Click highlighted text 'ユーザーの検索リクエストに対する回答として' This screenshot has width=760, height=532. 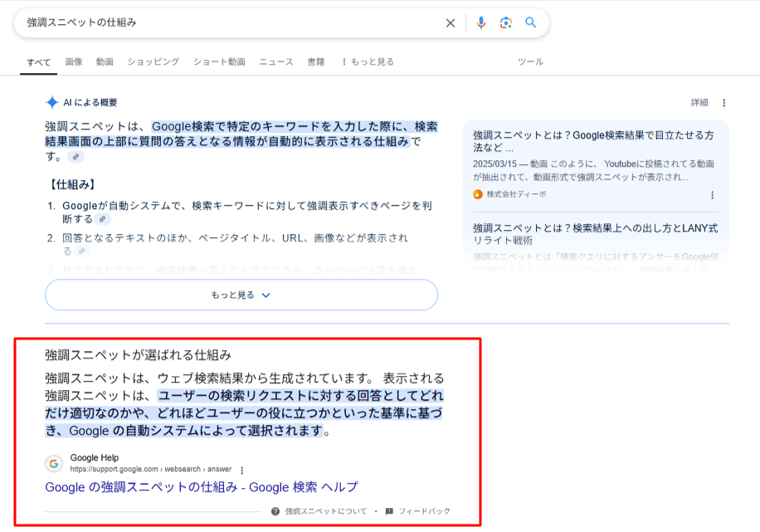pos(289,396)
